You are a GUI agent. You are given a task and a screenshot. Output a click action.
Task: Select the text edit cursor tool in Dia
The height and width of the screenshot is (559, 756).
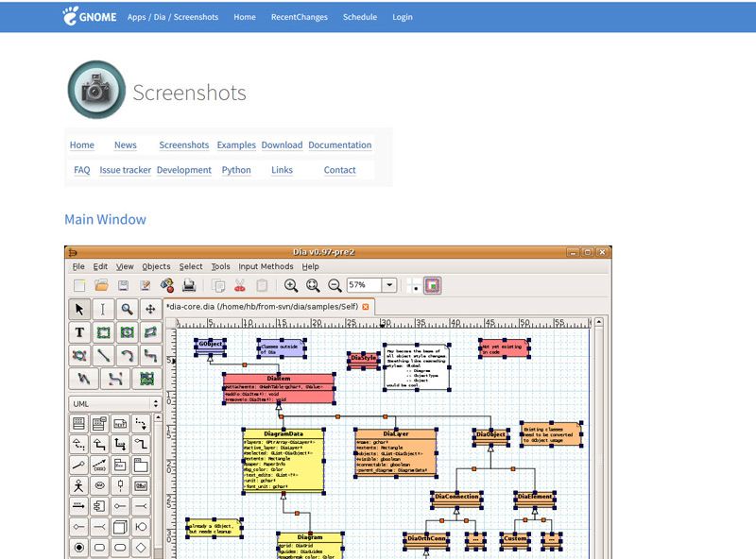103,310
